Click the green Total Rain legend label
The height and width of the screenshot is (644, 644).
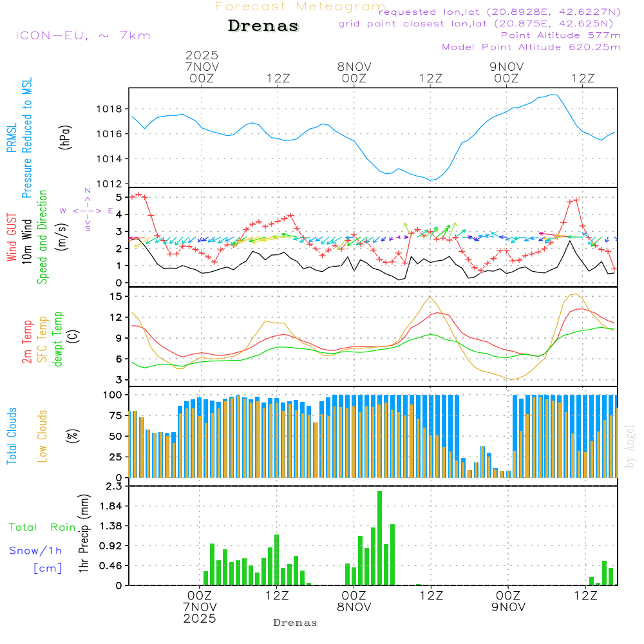pyautogui.click(x=43, y=527)
